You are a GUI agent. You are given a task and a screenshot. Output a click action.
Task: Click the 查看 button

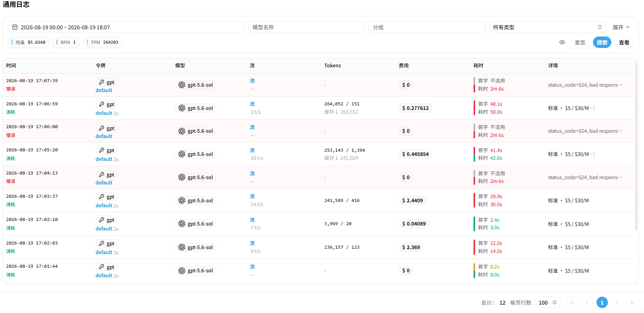pos(624,42)
